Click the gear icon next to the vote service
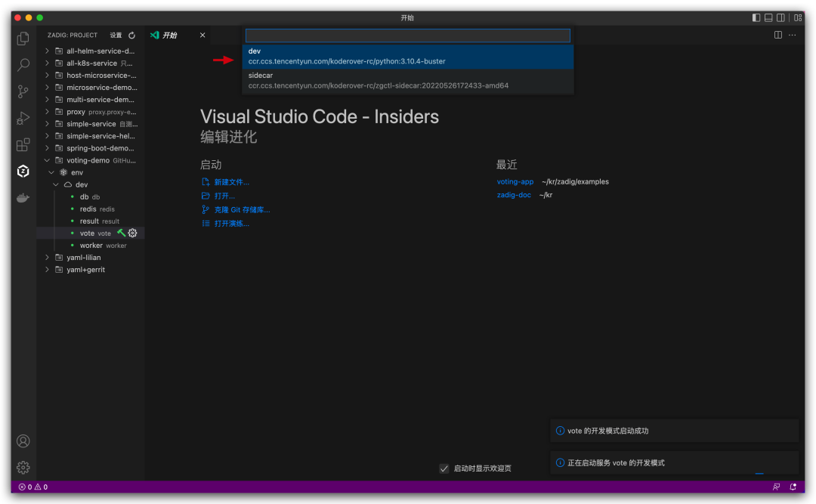 point(133,233)
